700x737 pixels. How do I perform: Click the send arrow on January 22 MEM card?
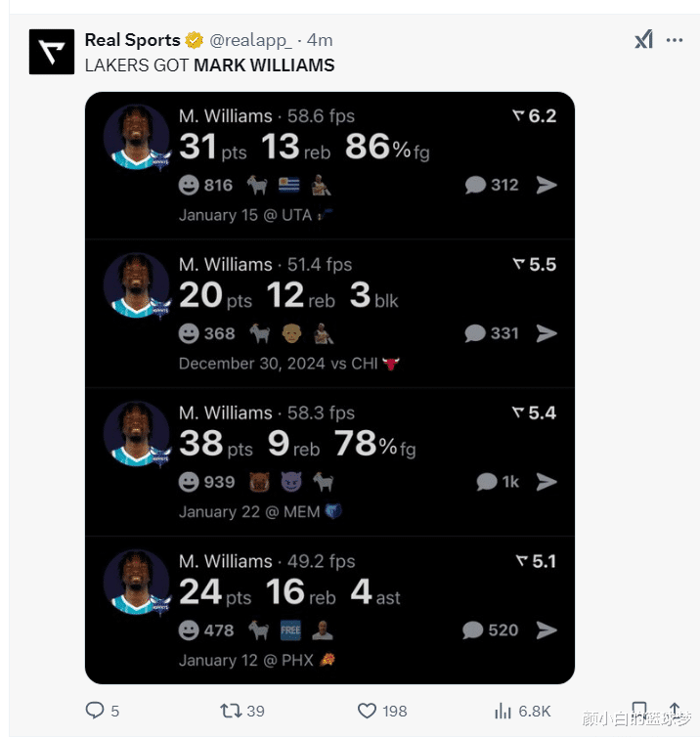[x=547, y=482]
